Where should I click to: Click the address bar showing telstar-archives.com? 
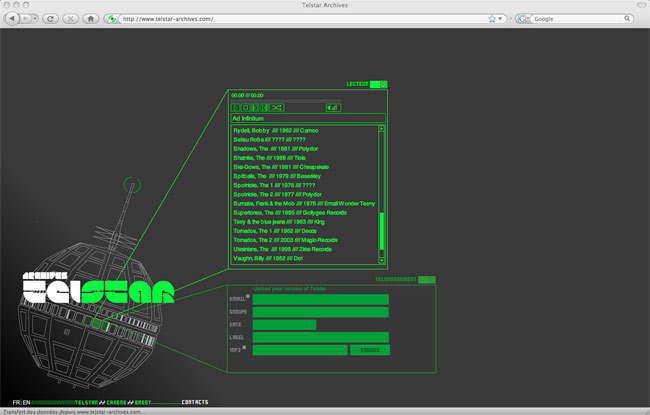click(305, 19)
